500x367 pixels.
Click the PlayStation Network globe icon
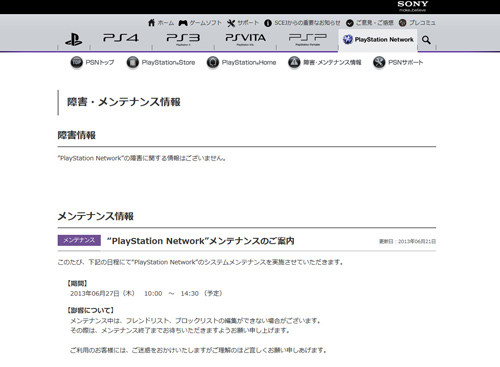pyautogui.click(x=348, y=39)
